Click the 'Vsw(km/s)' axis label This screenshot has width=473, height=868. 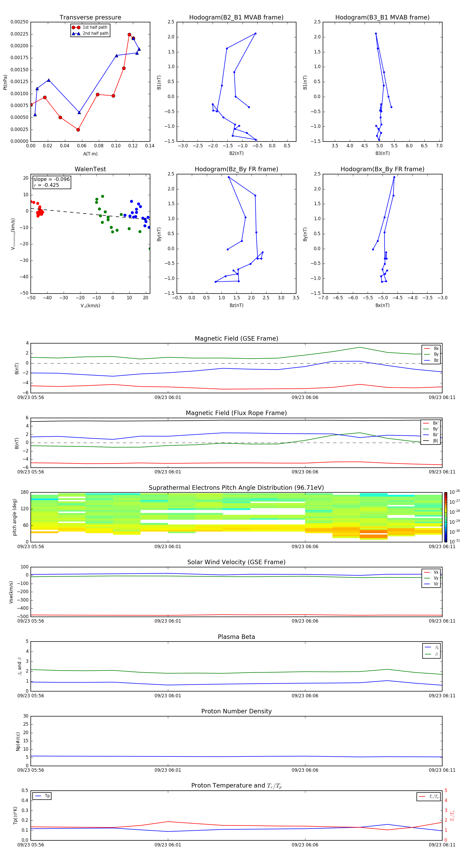[11, 592]
